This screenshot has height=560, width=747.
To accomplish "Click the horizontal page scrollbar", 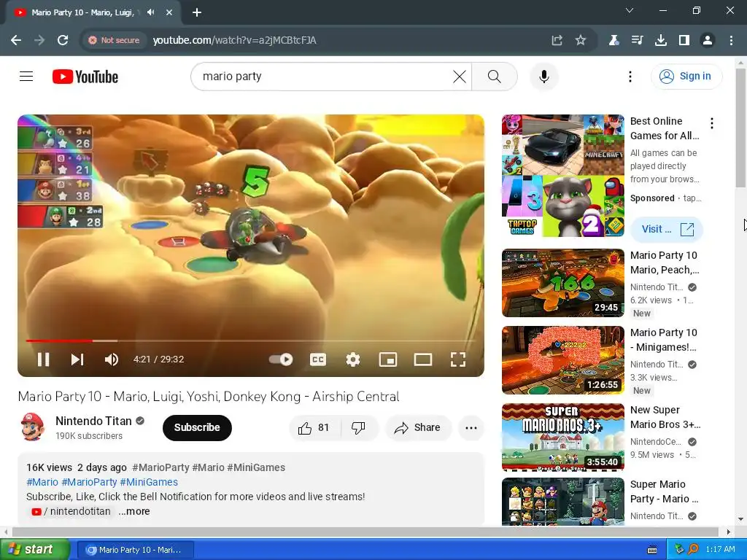I will coord(366,532).
